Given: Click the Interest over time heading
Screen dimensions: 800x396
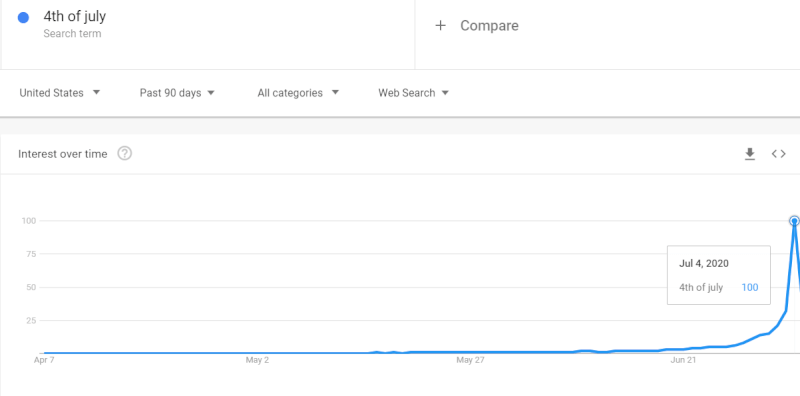Looking at the screenshot, I should [x=63, y=154].
